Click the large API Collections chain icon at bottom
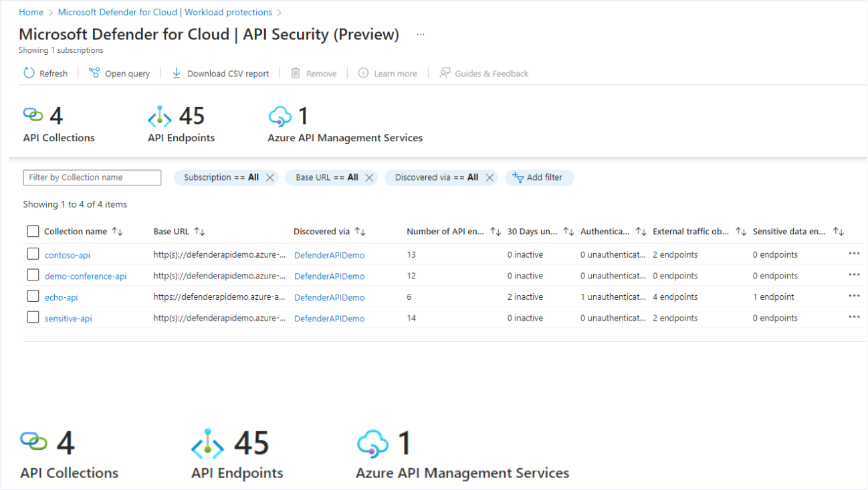 pyautogui.click(x=34, y=441)
